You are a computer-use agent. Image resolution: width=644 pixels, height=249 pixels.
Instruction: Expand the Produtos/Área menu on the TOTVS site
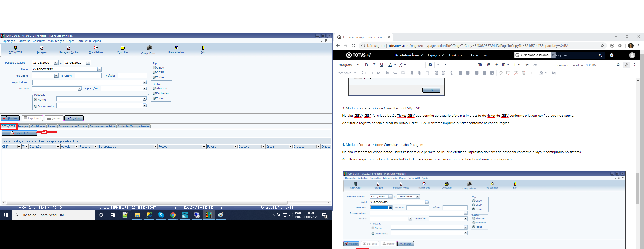point(409,55)
